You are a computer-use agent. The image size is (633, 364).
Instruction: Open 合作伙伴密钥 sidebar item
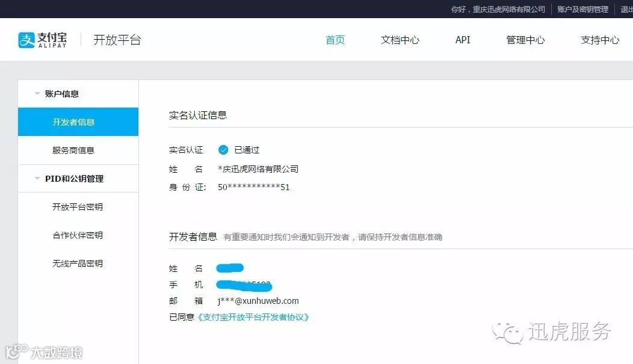(x=78, y=235)
